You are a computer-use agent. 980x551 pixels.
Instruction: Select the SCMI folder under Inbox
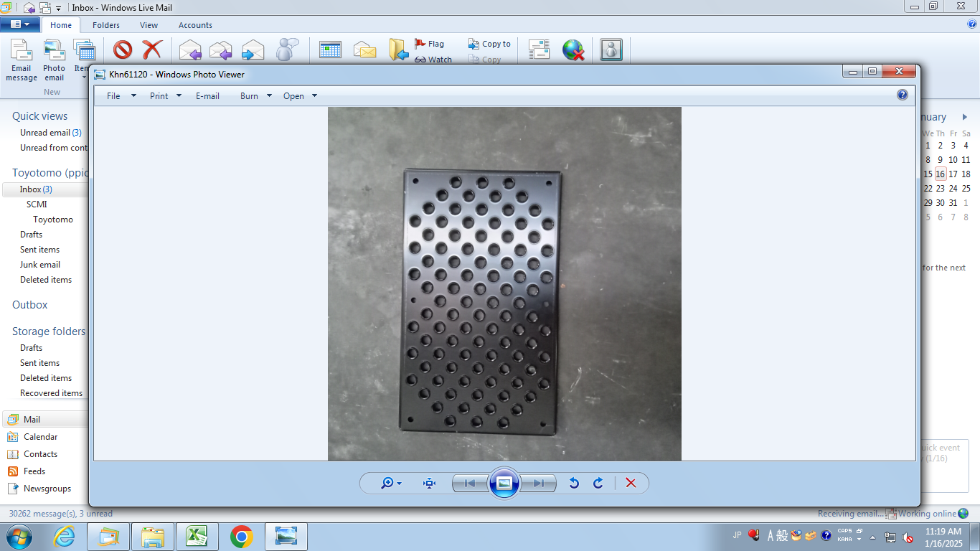(37, 204)
